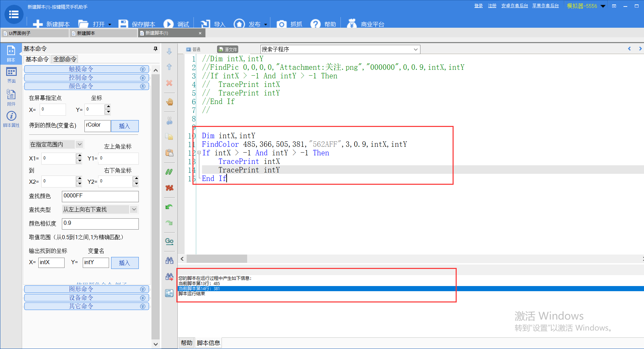Screen dimensions: 644x349
Task: Click the 查找颜色 field containing 0000FF
Action: pyautogui.click(x=100, y=196)
